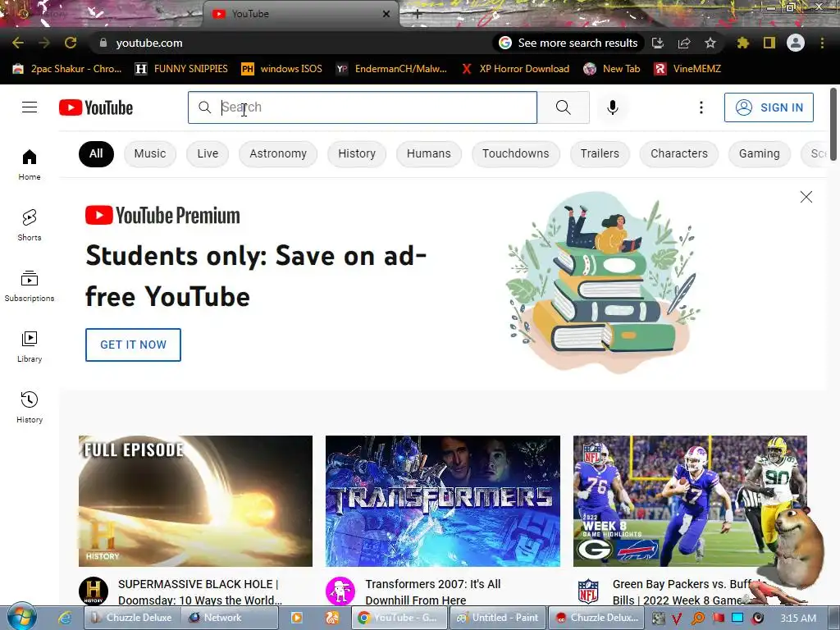The width and height of the screenshot is (840, 630).
Task: Click Chrome's back arrow
Action: [x=18, y=43]
